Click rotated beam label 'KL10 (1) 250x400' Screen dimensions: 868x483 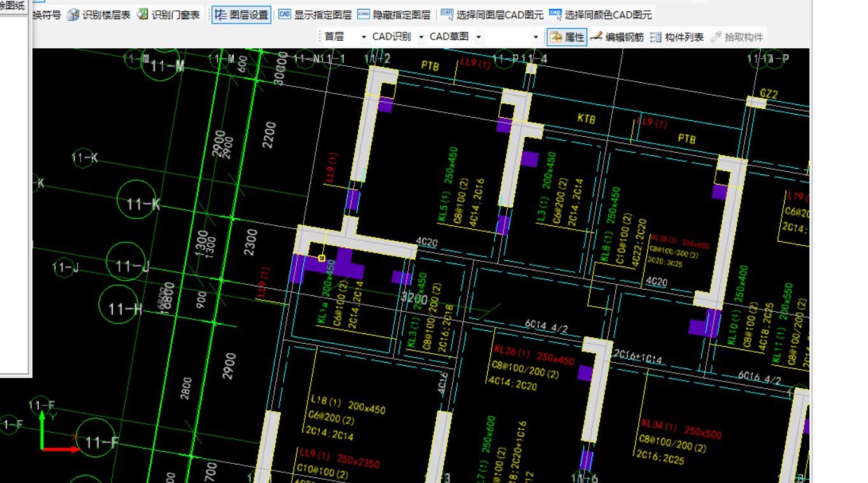pyautogui.click(x=737, y=305)
